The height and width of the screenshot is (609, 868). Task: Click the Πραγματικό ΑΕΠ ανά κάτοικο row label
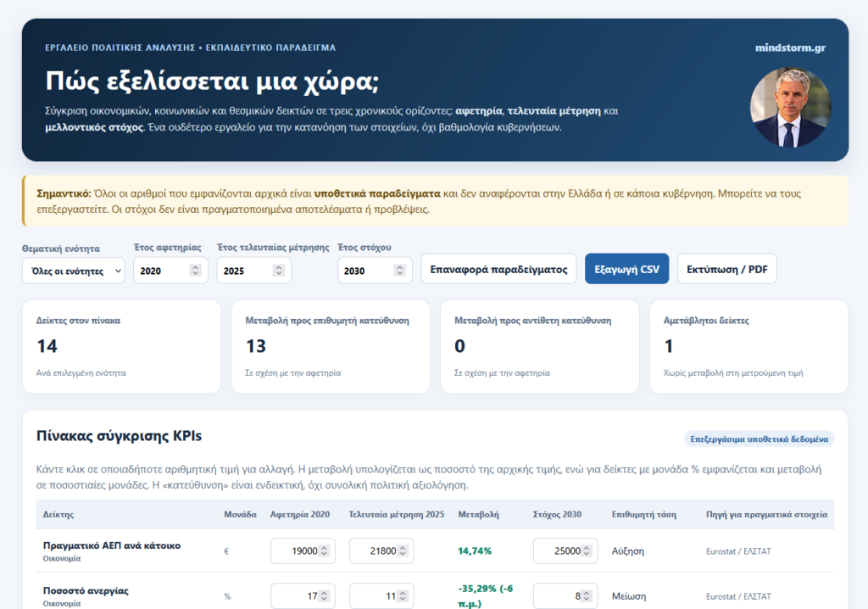[112, 545]
